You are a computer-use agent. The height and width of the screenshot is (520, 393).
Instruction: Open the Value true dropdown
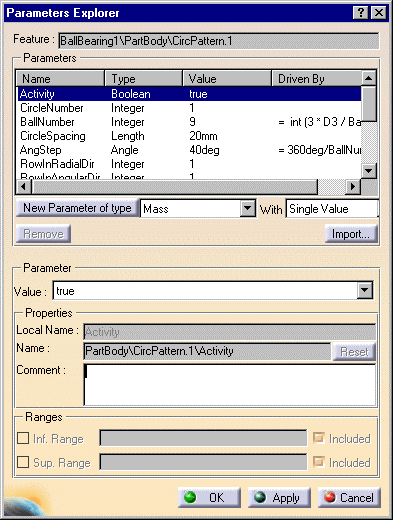365,291
